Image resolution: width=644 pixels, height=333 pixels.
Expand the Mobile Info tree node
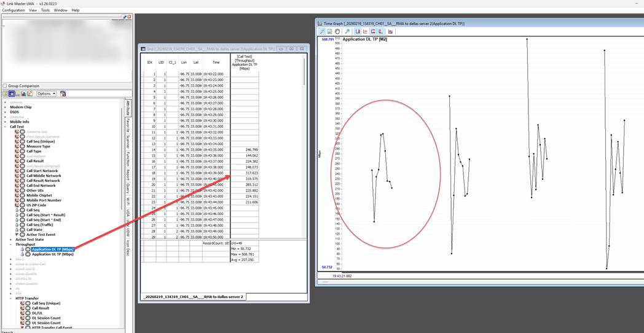[5, 122]
